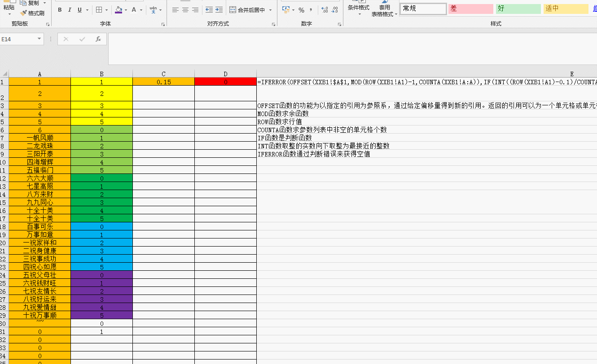
Task: Open 合并后居中 dropdown arrow
Action: [x=271, y=10]
